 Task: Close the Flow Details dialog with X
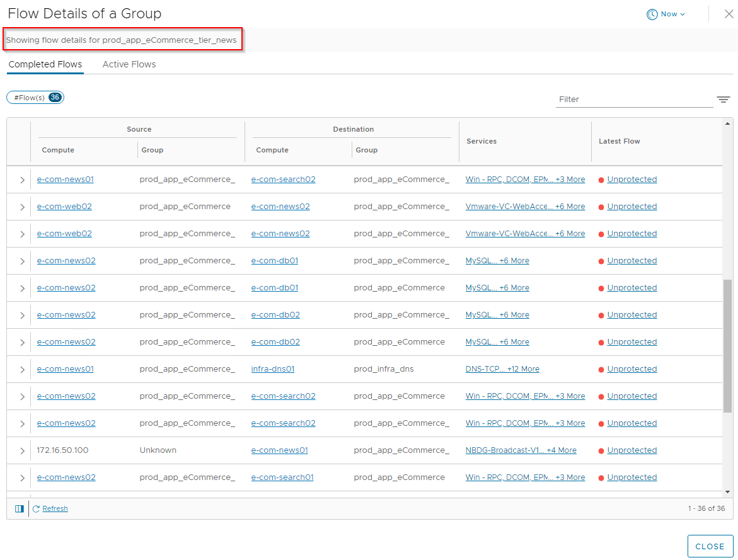tap(729, 14)
